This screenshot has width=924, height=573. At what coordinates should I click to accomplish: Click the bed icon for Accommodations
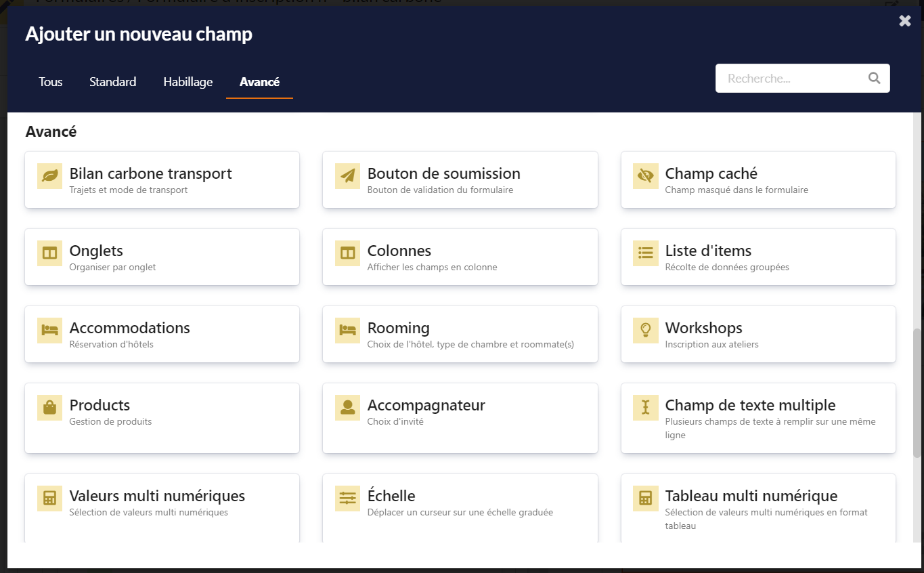[49, 331]
